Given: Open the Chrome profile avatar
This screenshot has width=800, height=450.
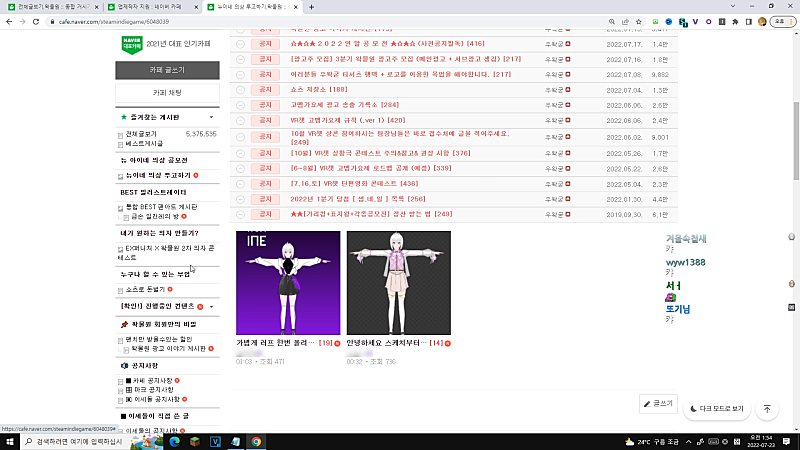Looking at the screenshot, I should pyautogui.click(x=762, y=22).
